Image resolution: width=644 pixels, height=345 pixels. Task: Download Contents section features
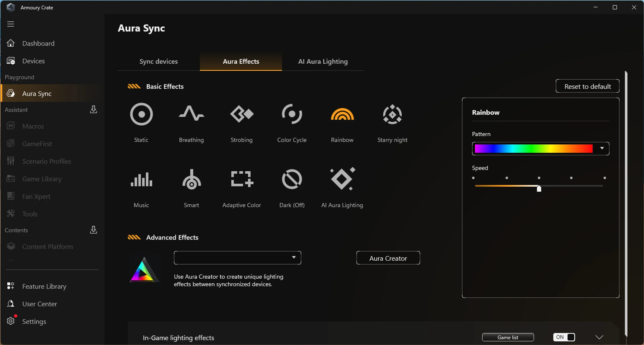coord(94,230)
